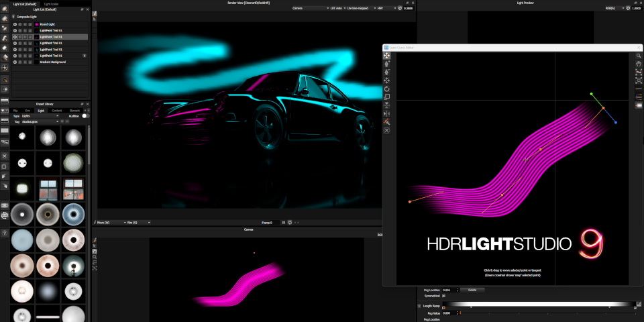Click the zoom magnifier icon in curve editor
This screenshot has width=644, height=322.
[639, 56]
